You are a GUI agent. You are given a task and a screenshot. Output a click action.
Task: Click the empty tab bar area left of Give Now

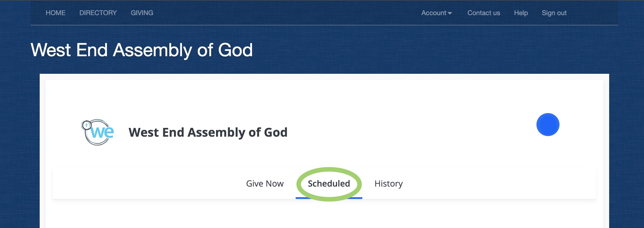(145, 184)
